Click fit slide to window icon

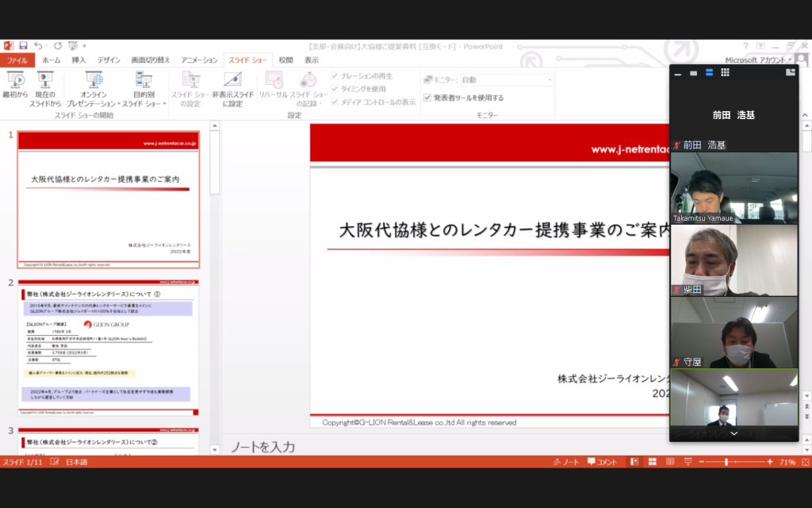806,462
